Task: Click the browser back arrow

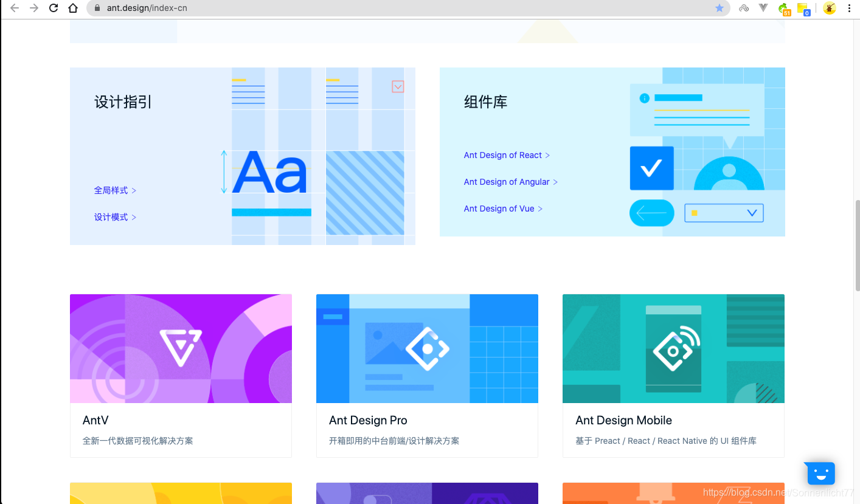Action: click(15, 8)
